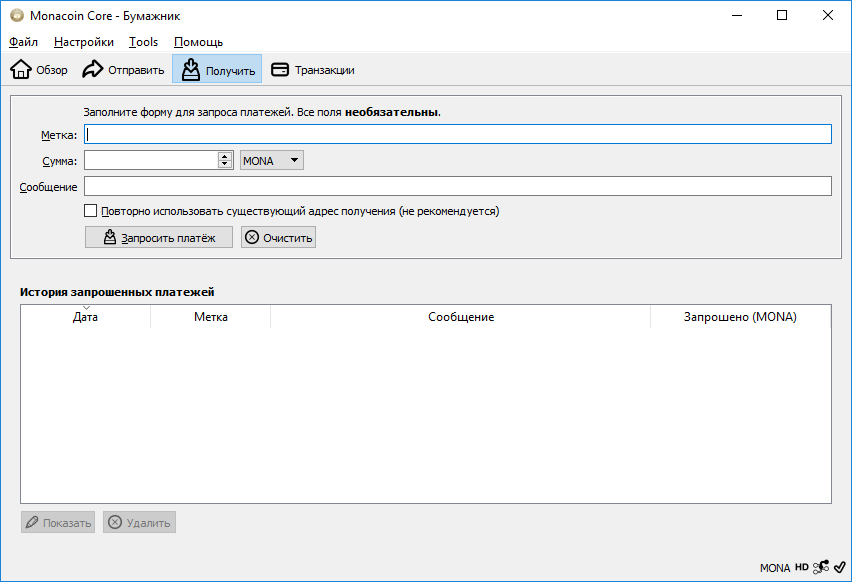The height and width of the screenshot is (582, 852).
Task: Sort history by Сообщение column header
Action: tap(461, 317)
